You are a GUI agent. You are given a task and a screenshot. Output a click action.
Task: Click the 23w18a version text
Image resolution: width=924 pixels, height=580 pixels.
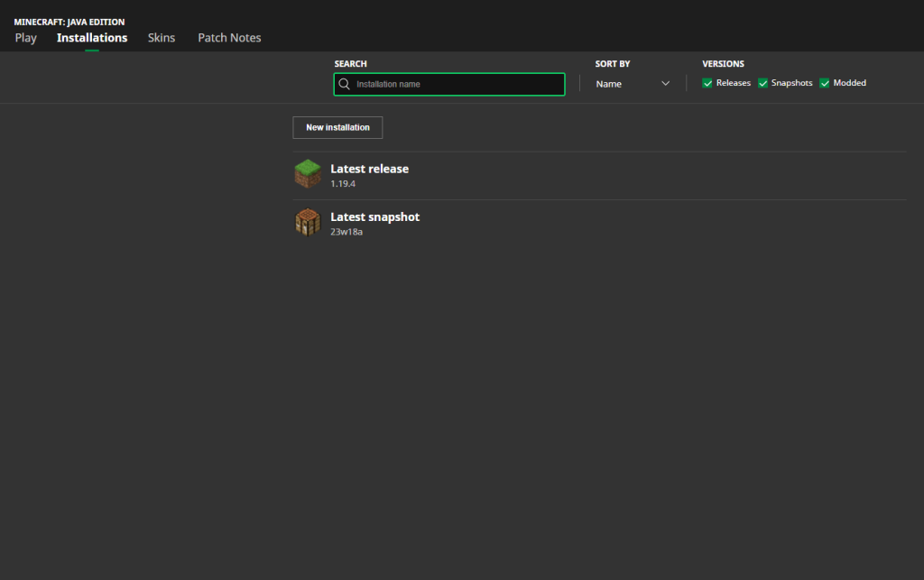click(x=346, y=232)
